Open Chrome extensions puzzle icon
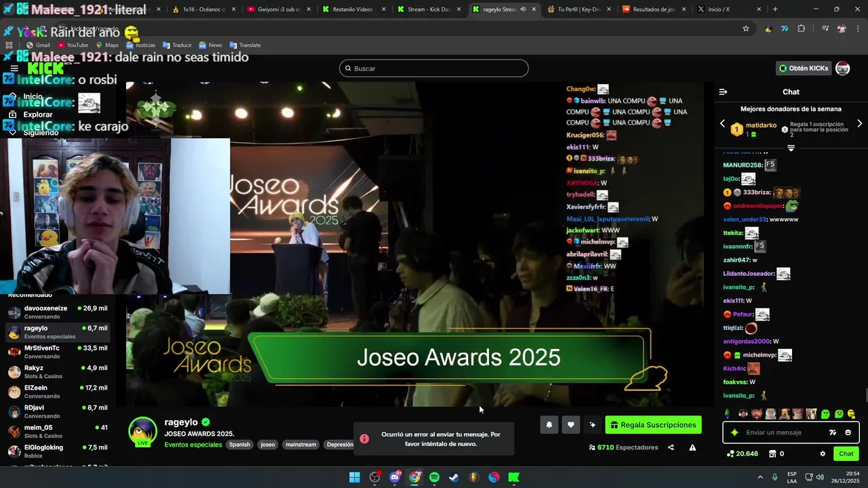This screenshot has width=868, height=488. [x=802, y=28]
